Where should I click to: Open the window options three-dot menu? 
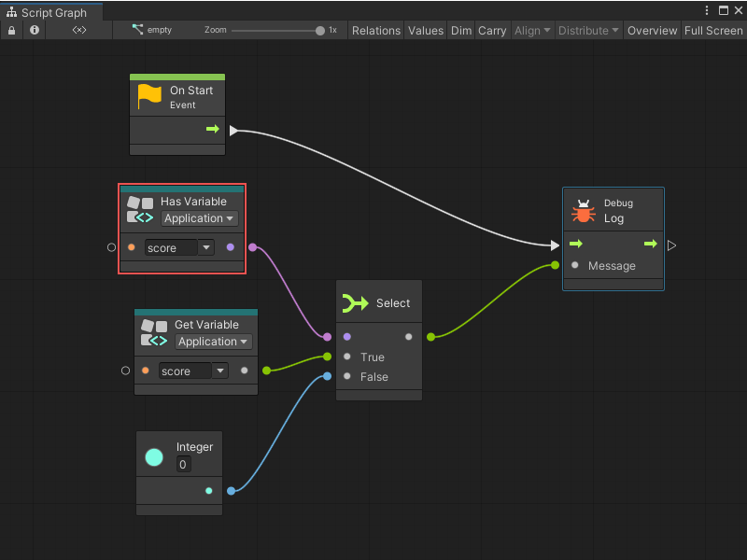707,9
